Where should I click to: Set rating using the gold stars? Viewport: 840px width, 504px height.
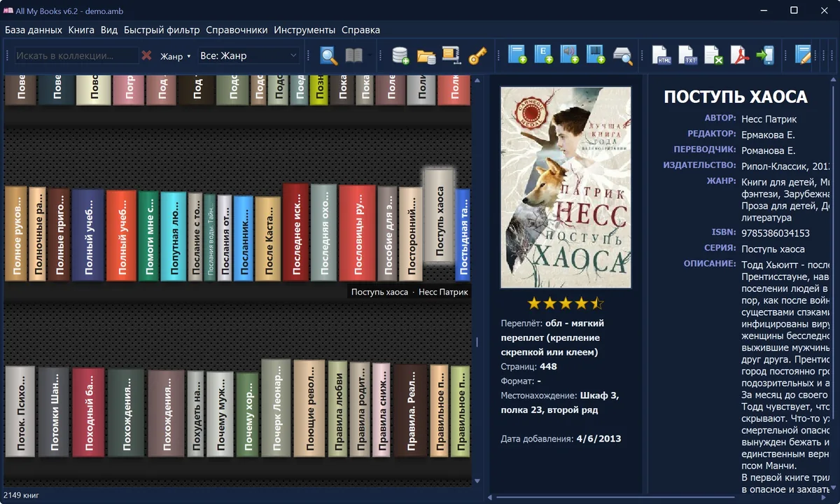click(566, 303)
